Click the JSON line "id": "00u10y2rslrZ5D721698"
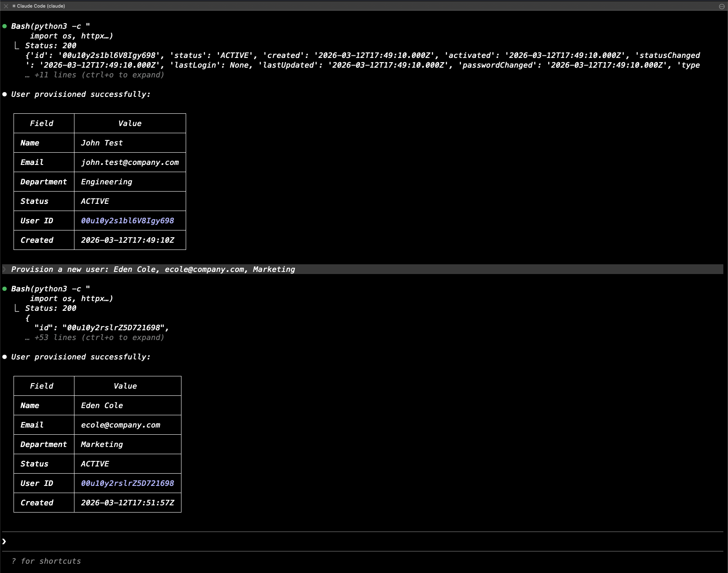The image size is (728, 573). [x=102, y=328]
